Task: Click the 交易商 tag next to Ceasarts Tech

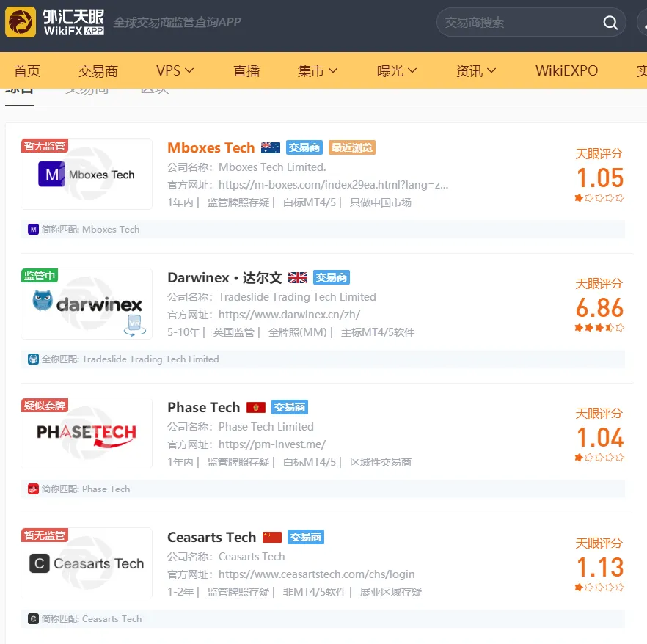Action: tap(306, 538)
